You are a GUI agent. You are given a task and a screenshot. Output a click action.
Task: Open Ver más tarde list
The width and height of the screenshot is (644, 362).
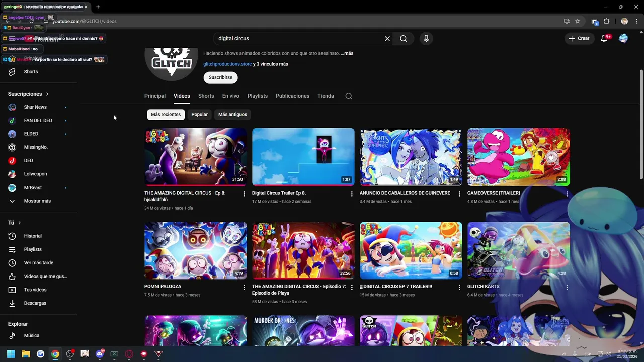(38, 263)
